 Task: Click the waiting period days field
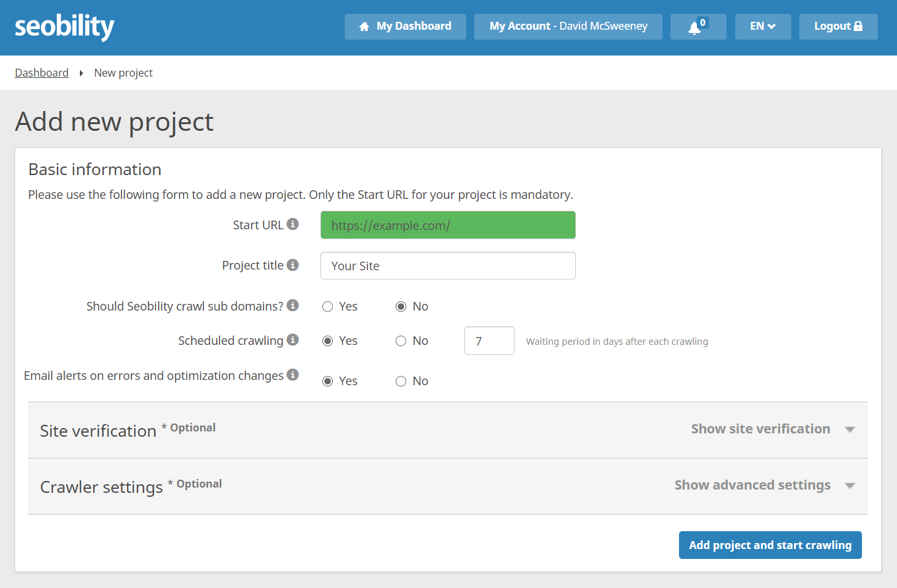[489, 341]
